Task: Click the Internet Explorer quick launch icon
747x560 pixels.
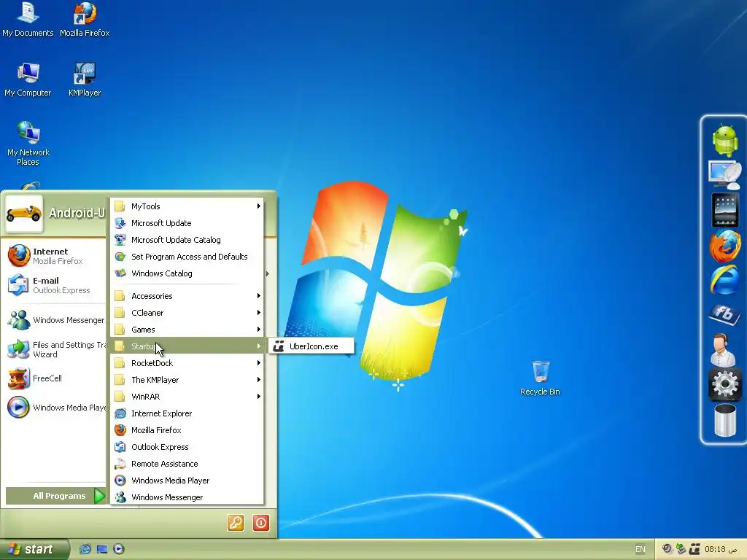Action: (x=85, y=549)
